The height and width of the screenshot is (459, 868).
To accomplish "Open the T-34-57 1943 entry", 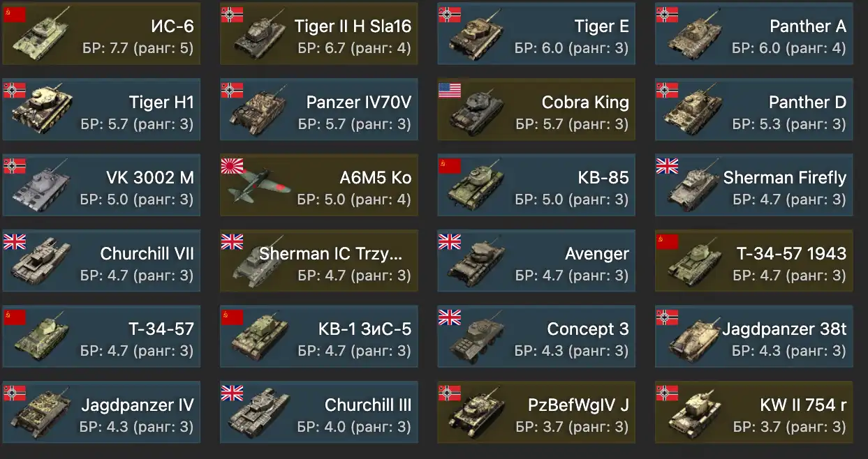I will tap(754, 261).
